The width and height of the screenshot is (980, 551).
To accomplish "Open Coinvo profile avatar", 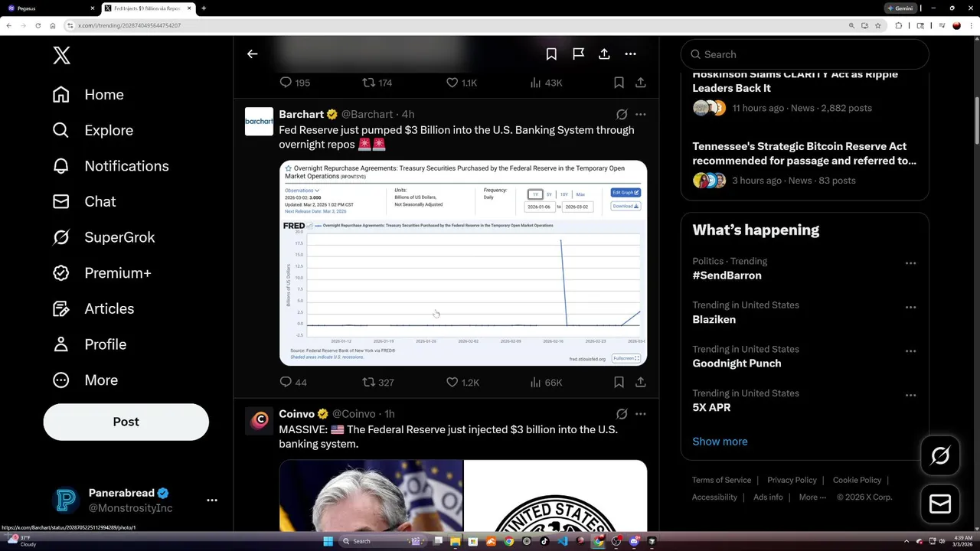I will [259, 421].
